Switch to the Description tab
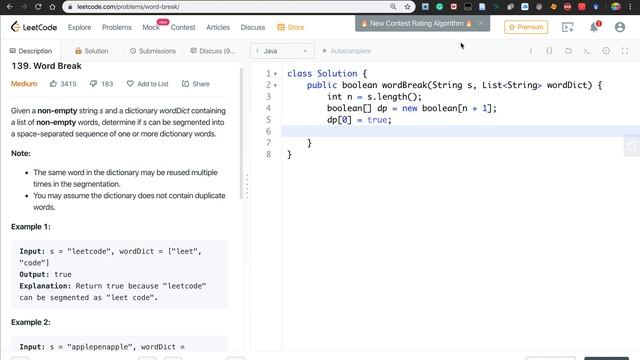Viewport: 640px width, 360px height. click(x=31, y=51)
